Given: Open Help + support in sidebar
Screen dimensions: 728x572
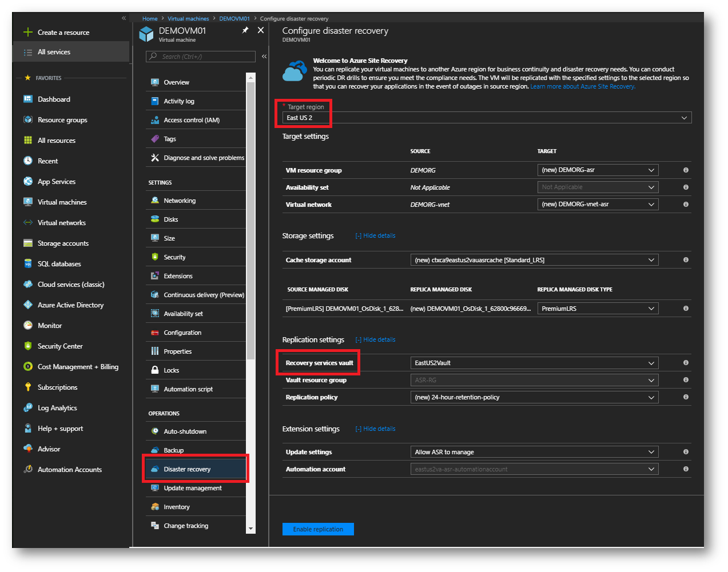Looking at the screenshot, I should tap(71, 429).
